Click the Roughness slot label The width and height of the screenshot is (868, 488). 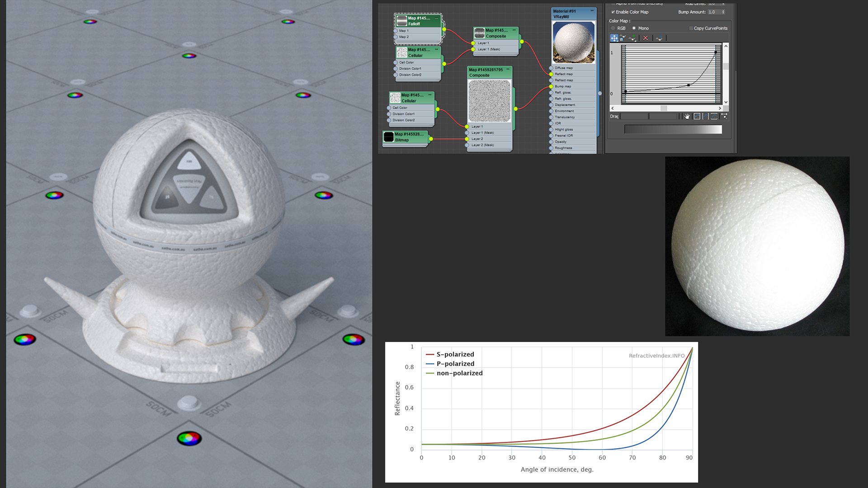click(563, 148)
